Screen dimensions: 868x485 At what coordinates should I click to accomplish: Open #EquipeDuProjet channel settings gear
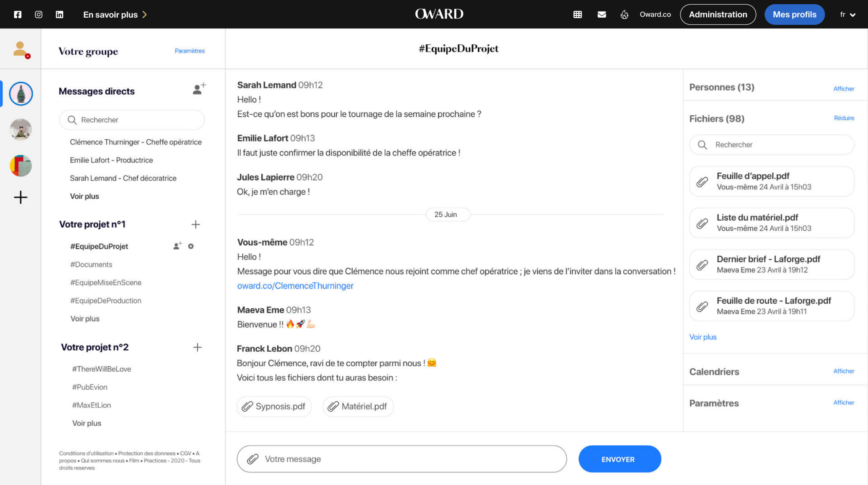191,246
